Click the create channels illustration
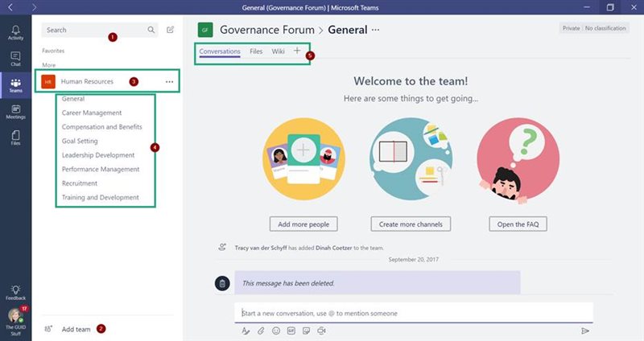The width and height of the screenshot is (644, 341). 411,159
